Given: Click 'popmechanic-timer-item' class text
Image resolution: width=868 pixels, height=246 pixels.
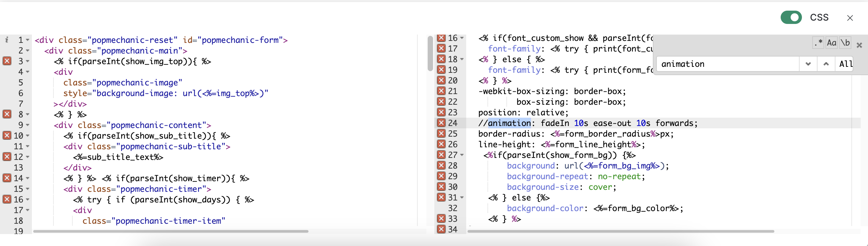Looking at the screenshot, I should (168, 221).
